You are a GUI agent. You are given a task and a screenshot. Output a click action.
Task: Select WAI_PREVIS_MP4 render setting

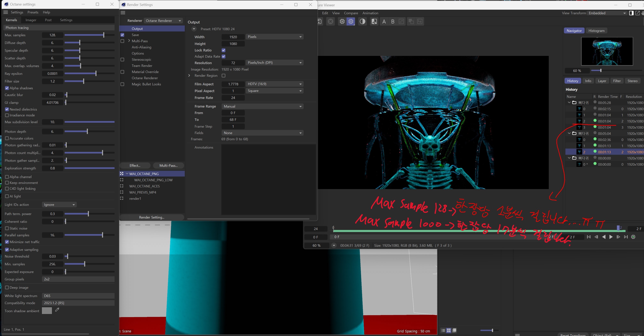[142, 192]
